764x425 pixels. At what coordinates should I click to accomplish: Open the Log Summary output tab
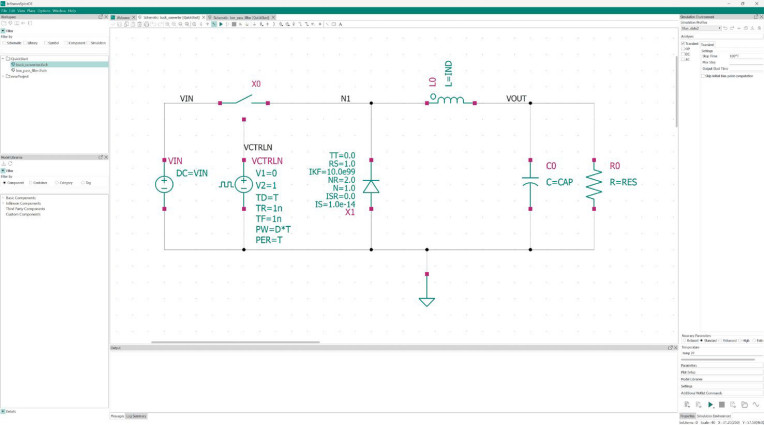coord(136,416)
